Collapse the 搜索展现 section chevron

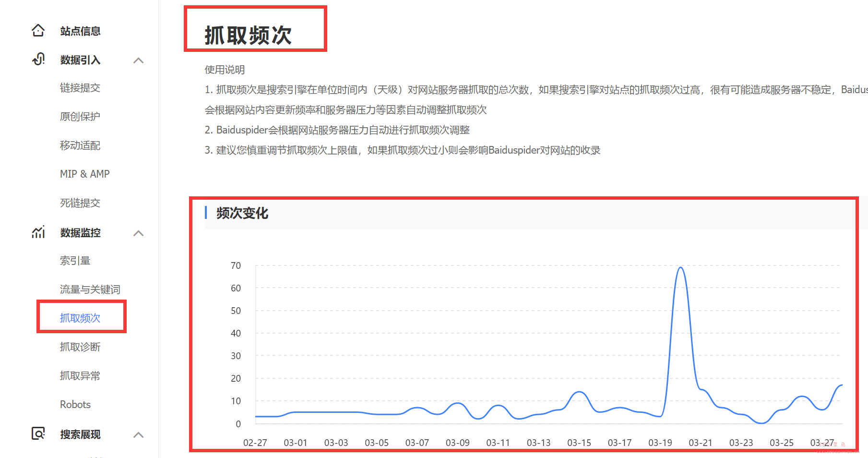tap(139, 435)
